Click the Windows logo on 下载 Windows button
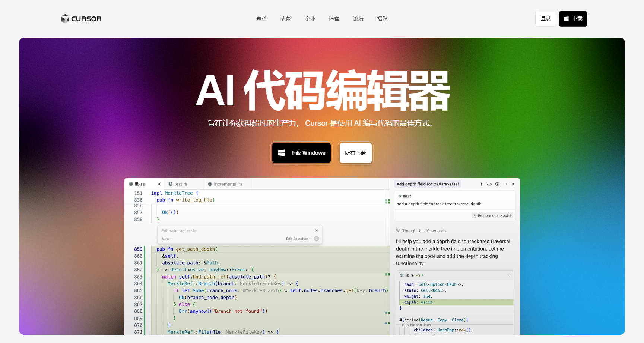644x343 pixels. (282, 153)
